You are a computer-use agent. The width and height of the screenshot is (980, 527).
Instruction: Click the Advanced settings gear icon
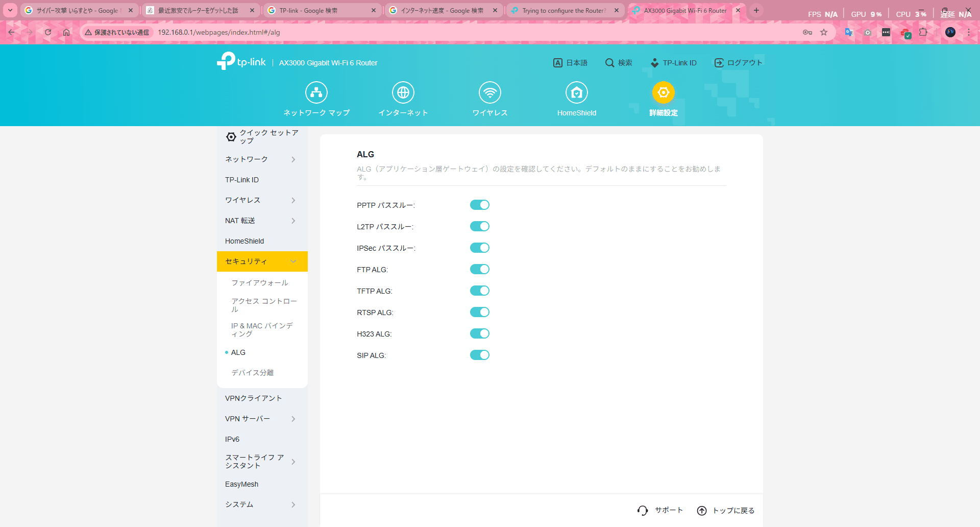[663, 92]
